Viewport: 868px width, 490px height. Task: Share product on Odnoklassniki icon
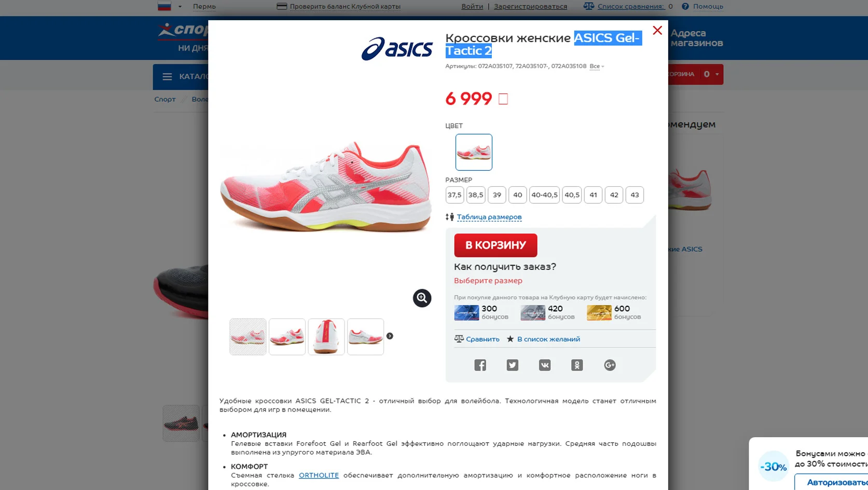tap(577, 365)
